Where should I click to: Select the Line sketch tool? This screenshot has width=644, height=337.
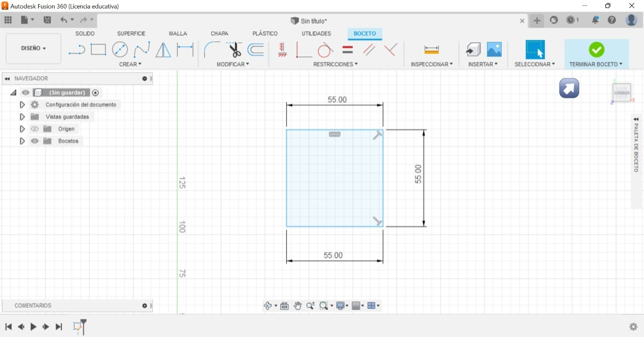76,49
